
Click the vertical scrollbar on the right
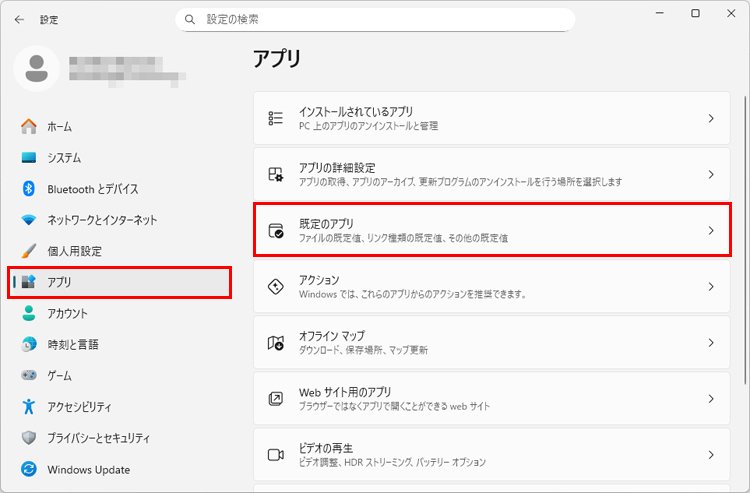point(745,239)
